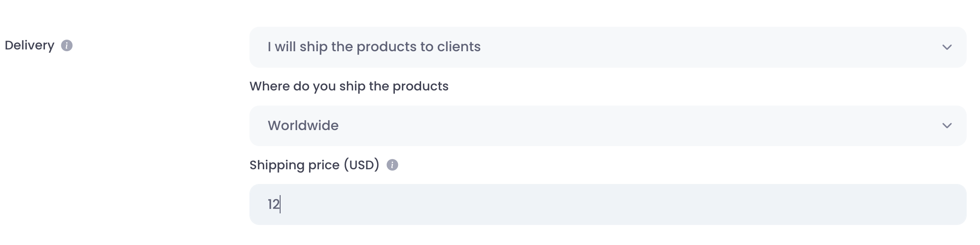The width and height of the screenshot is (980, 245).
Task: Click the "Worldwide" selected value text
Action: tap(303, 126)
